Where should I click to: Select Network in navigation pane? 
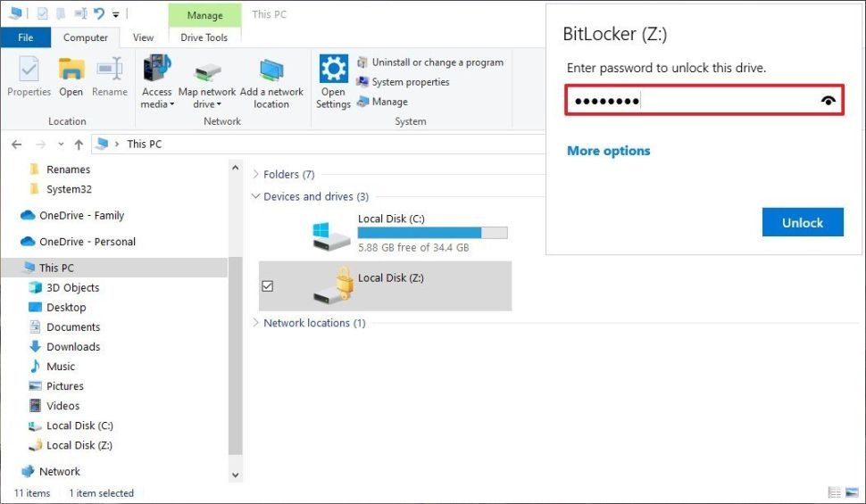pyautogui.click(x=59, y=471)
